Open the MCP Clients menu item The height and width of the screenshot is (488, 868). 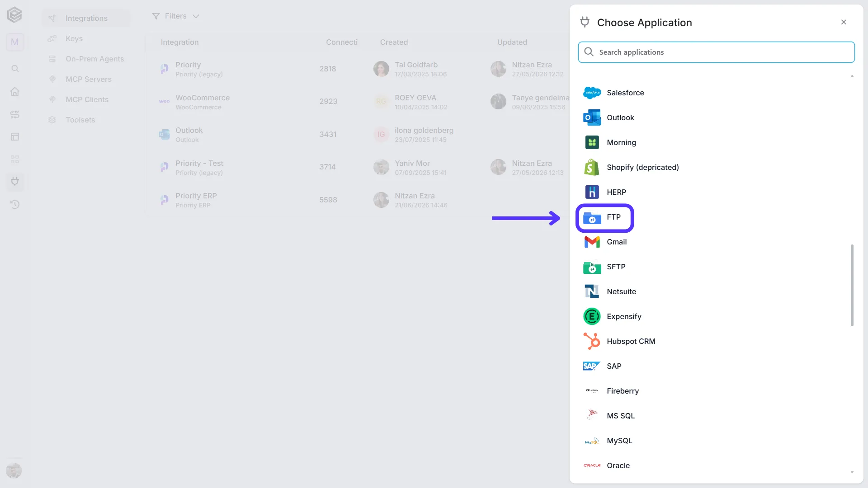[86, 99]
